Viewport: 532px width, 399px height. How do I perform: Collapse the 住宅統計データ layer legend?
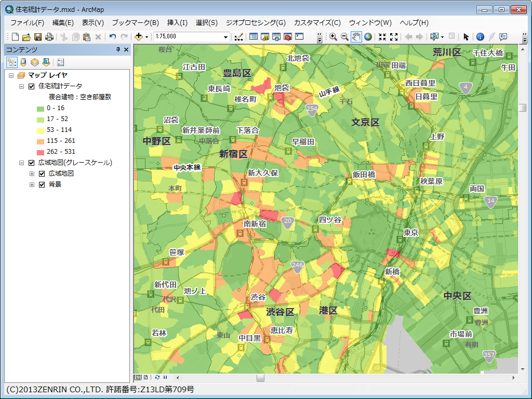[21, 86]
